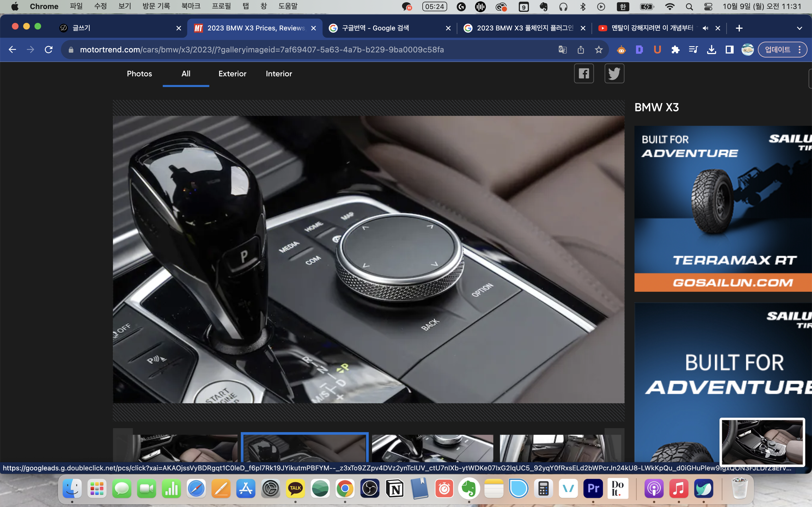Image resolution: width=812 pixels, height=507 pixels.
Task: Click the 업데이트 update button
Action: (x=777, y=50)
